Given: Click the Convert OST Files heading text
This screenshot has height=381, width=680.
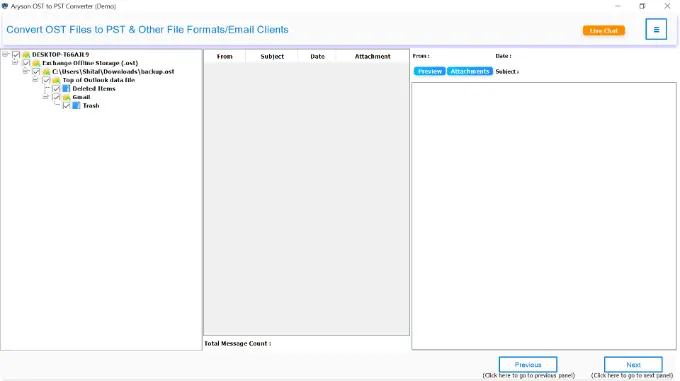Looking at the screenshot, I should 147,29.
